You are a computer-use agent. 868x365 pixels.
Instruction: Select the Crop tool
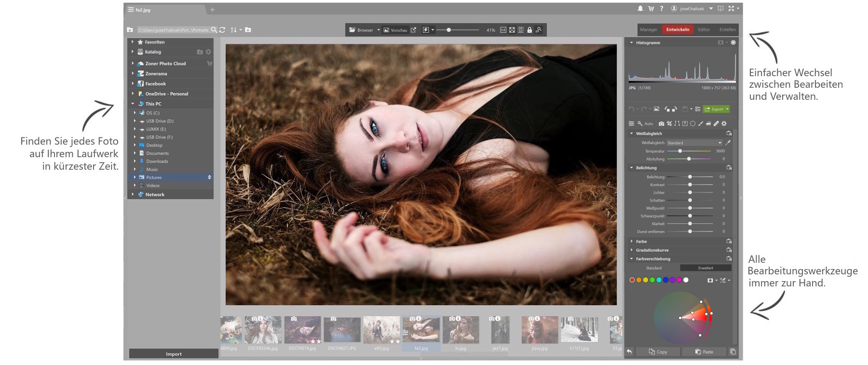click(669, 123)
